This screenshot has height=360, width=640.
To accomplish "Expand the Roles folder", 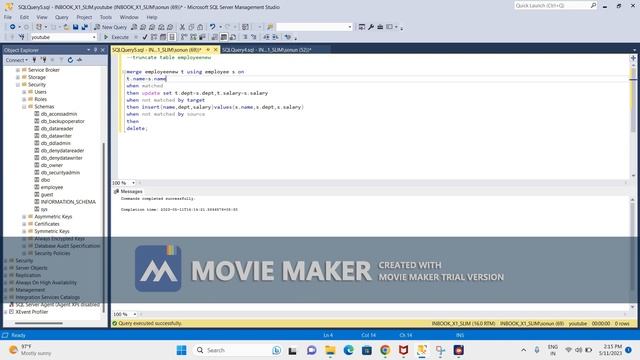I will [x=24, y=99].
